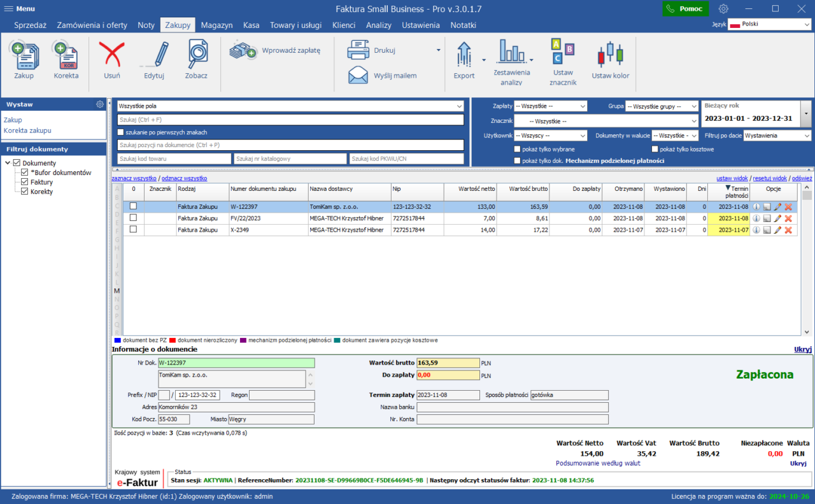Open the Zapłaty filter dropdown
This screenshot has height=504, width=815.
550,106
